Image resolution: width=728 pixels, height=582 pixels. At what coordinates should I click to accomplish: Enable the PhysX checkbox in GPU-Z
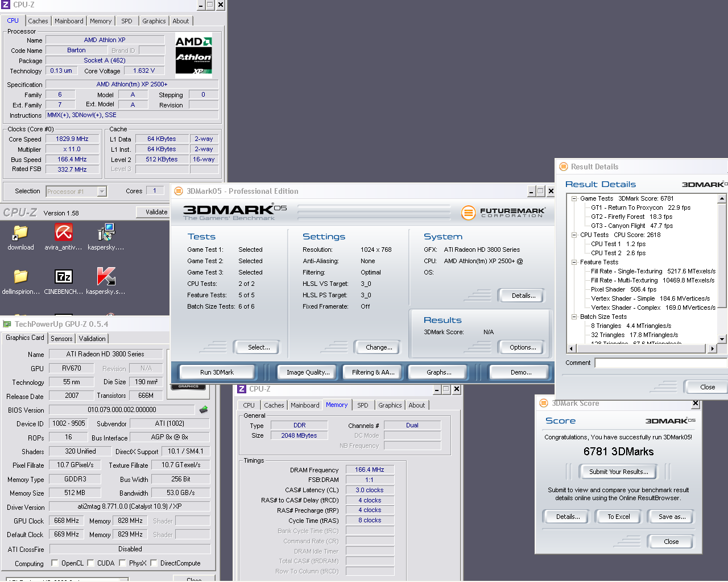point(122,563)
